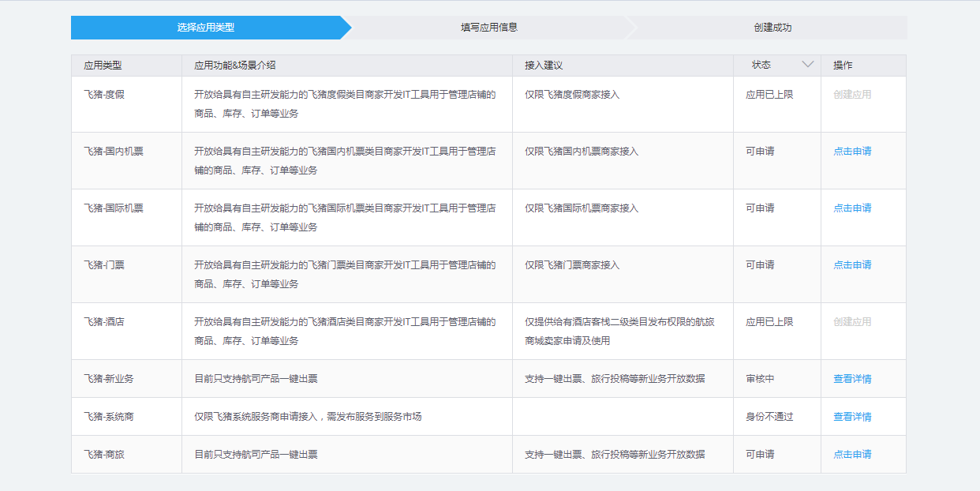Click 身份不通过 status of 飞猪-系统商

coord(769,417)
